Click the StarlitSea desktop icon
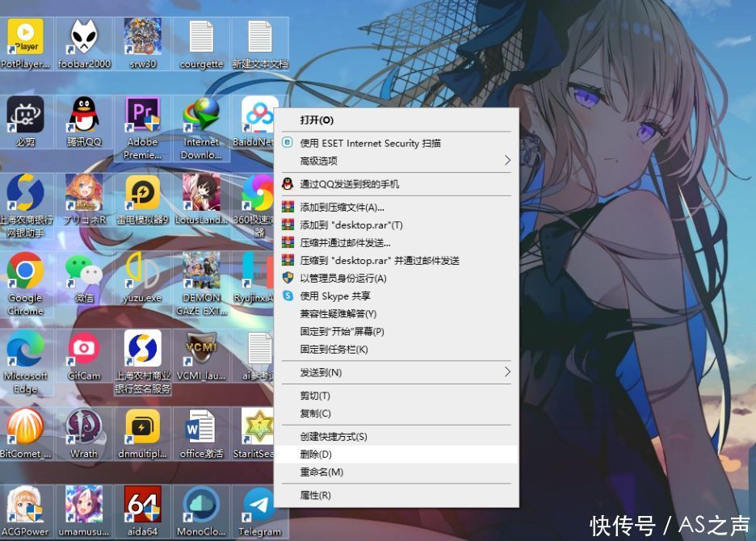The image size is (756, 541). pyautogui.click(x=253, y=434)
